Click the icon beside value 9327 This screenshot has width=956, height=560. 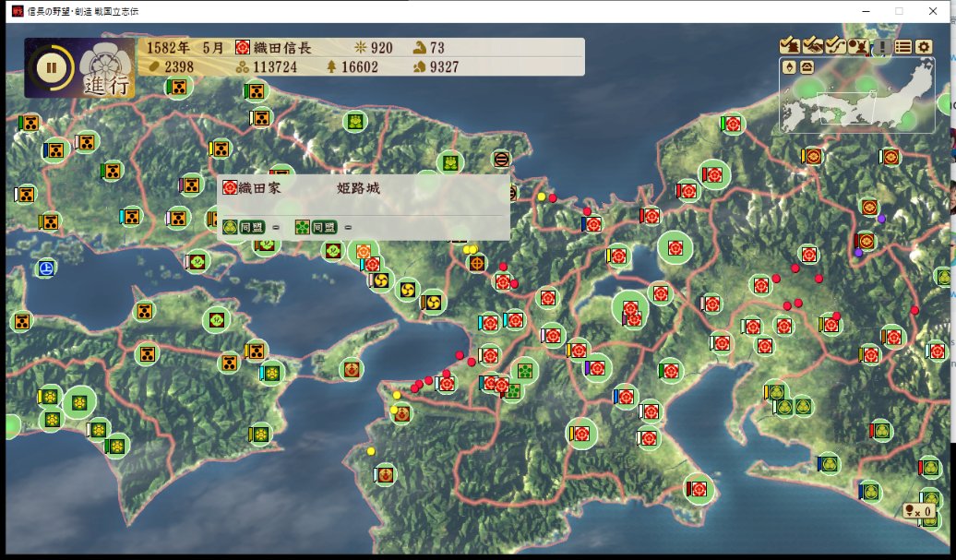420,67
